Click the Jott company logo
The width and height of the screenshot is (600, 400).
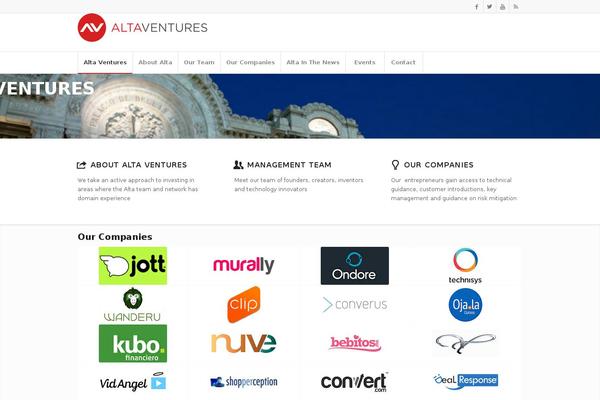(x=133, y=266)
